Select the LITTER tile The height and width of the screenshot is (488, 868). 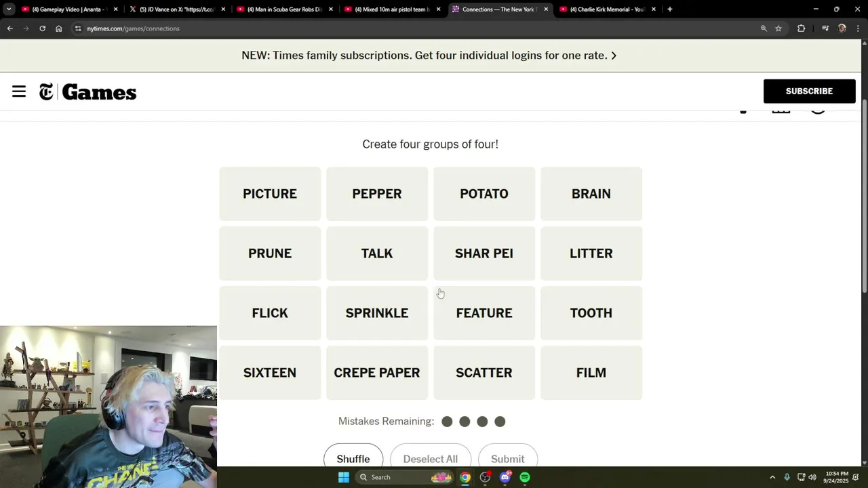tap(591, 253)
